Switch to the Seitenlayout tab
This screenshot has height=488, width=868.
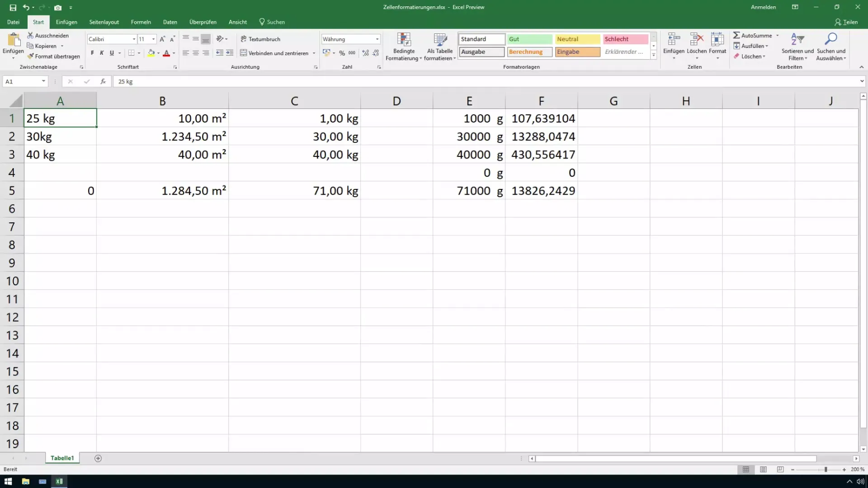click(x=104, y=22)
